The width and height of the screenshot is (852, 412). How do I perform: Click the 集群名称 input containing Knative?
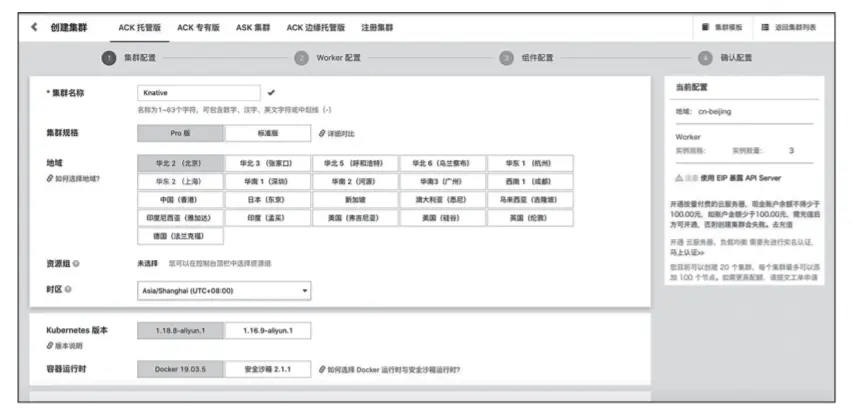pyautogui.click(x=199, y=93)
